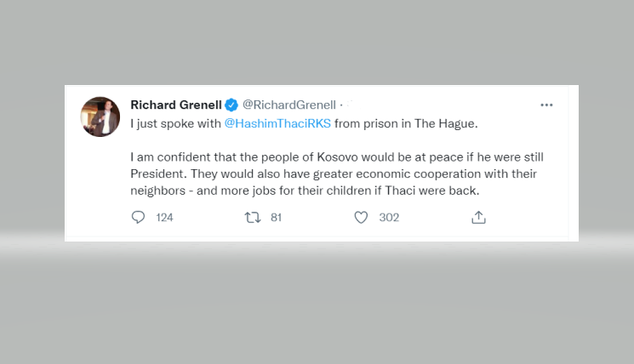Like the tweet with the heart icon
634x364 pixels.
(361, 218)
